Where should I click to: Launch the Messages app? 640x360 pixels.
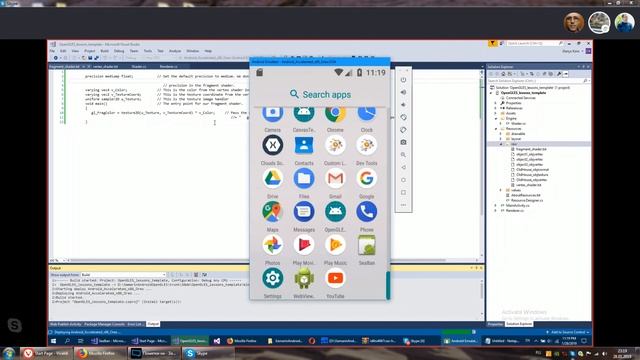pos(304,212)
